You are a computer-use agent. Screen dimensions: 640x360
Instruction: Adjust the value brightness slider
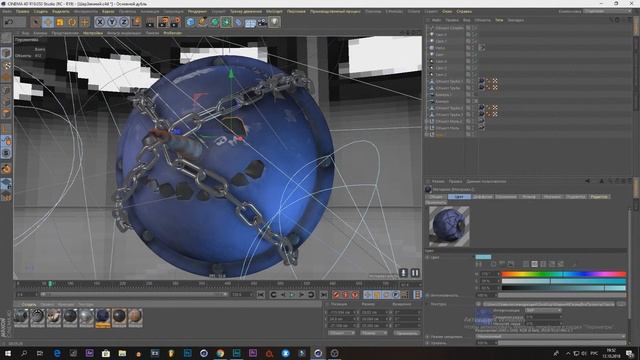[x=564, y=288]
